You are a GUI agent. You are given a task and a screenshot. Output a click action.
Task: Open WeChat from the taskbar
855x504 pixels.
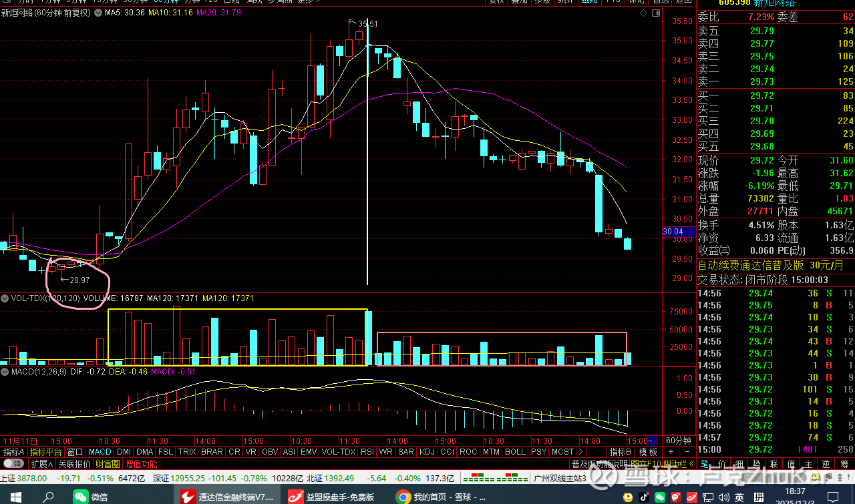90,497
